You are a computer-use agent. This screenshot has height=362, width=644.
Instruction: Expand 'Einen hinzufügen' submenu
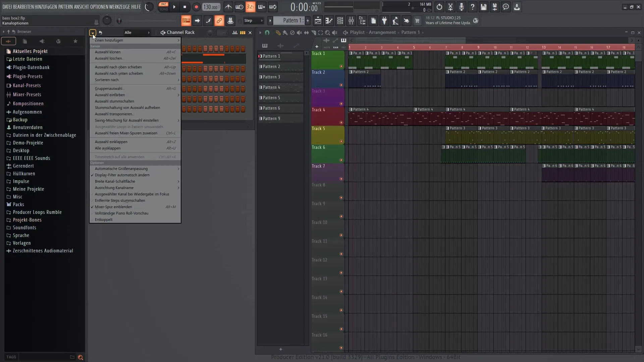pyautogui.click(x=135, y=40)
